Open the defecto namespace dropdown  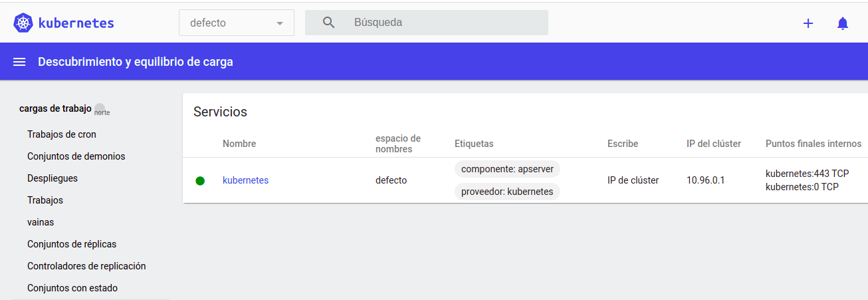coord(236,23)
